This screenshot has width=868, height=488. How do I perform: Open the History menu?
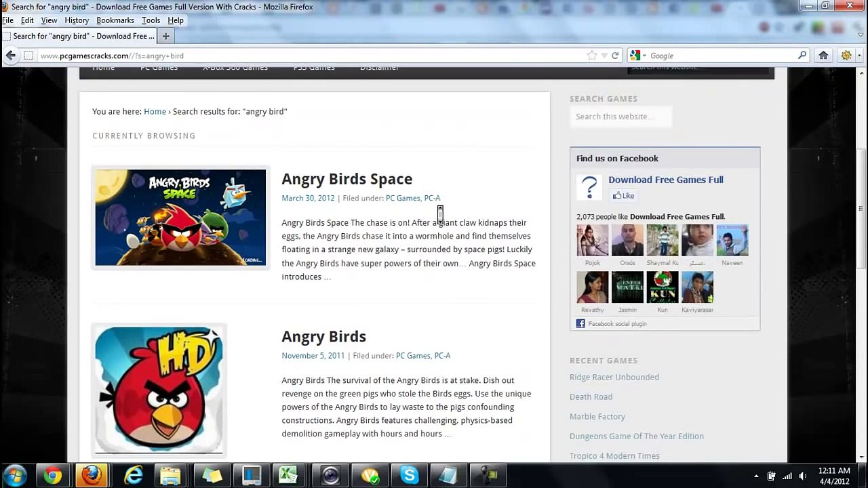click(x=77, y=20)
